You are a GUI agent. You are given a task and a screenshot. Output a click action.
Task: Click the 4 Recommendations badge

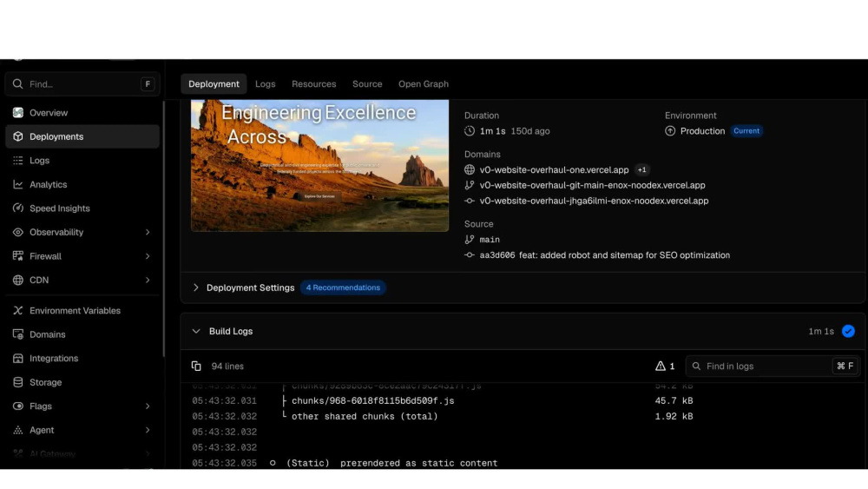[343, 287]
